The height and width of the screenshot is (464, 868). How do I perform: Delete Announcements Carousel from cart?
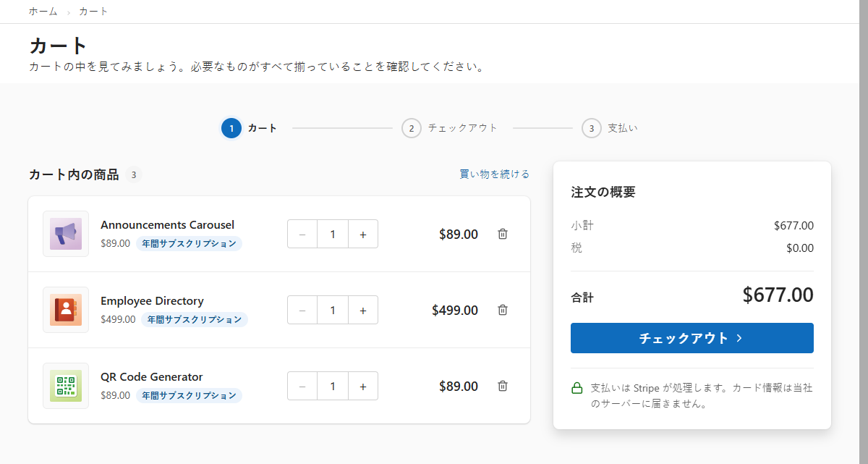coord(503,234)
